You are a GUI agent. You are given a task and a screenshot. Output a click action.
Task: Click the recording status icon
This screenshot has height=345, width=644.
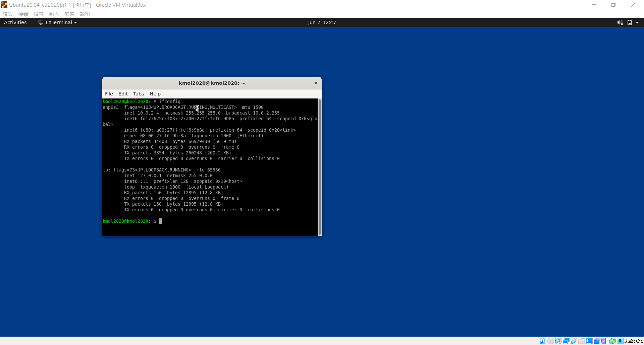[597, 341]
